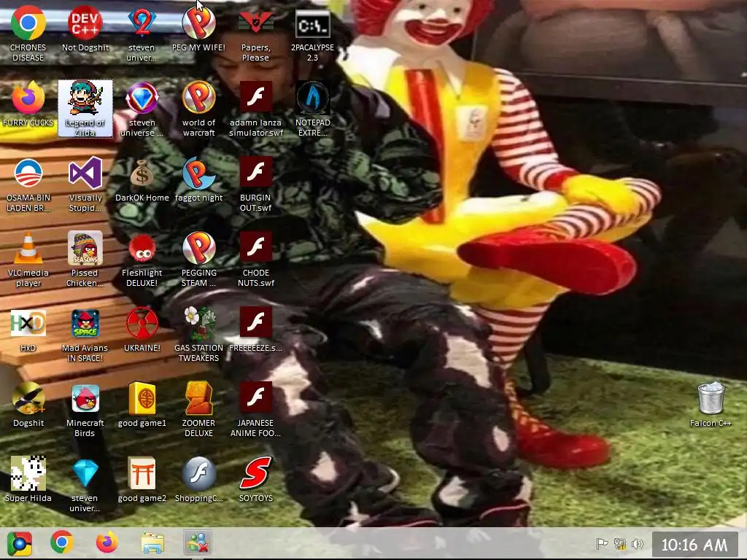Open the BURGIN OUT.swf Flash file
The width and height of the screenshot is (747, 560).
click(255, 174)
